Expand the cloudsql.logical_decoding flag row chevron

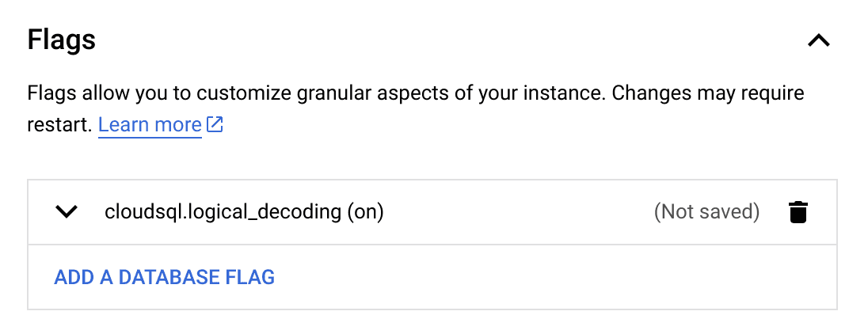point(67,212)
